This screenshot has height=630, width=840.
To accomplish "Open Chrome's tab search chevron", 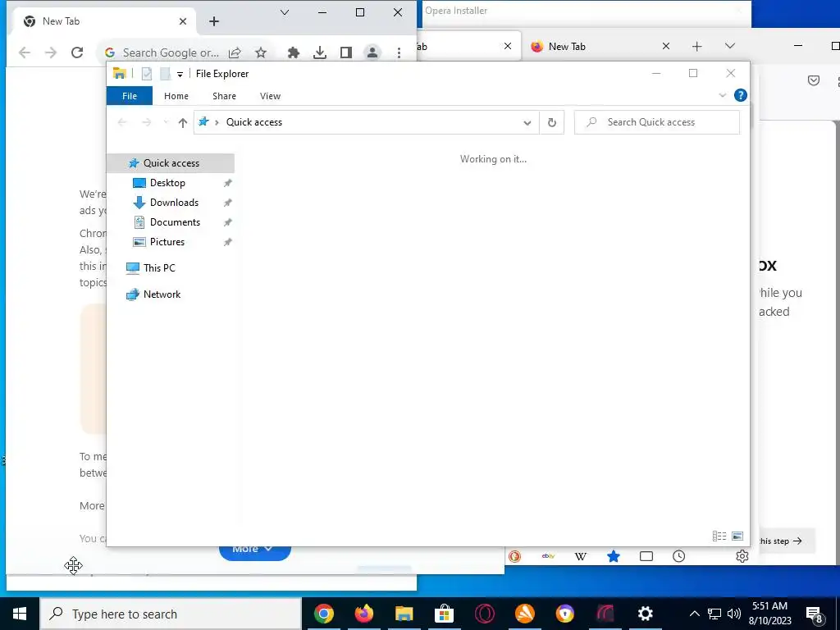I will click(285, 12).
